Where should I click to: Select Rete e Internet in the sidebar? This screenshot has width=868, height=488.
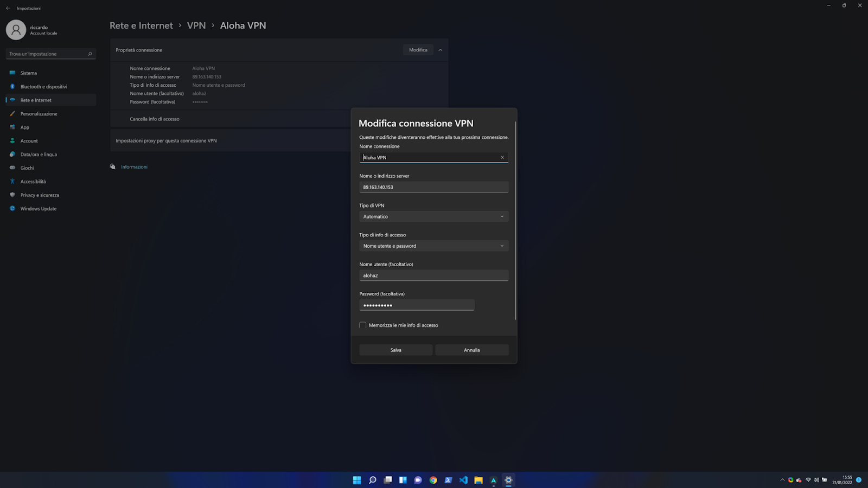point(51,100)
